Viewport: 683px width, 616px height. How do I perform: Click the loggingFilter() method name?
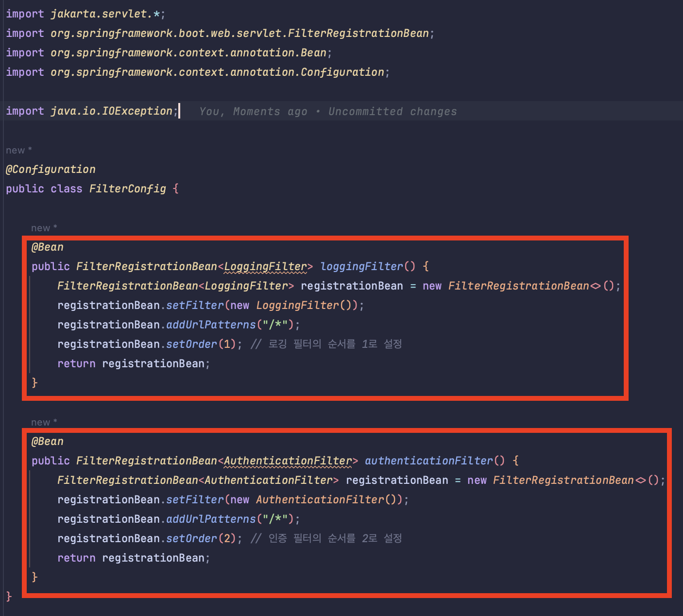pyautogui.click(x=362, y=267)
